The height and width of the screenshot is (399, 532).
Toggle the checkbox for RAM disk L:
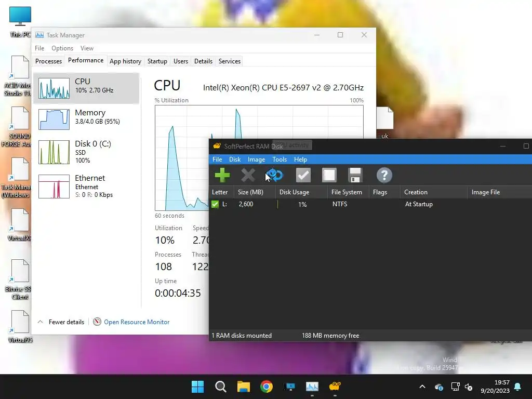pyautogui.click(x=215, y=204)
